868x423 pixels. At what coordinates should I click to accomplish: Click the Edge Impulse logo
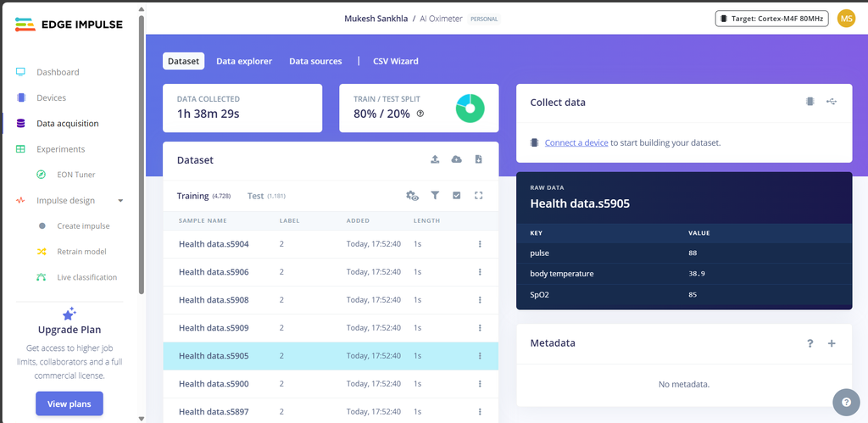(x=70, y=25)
